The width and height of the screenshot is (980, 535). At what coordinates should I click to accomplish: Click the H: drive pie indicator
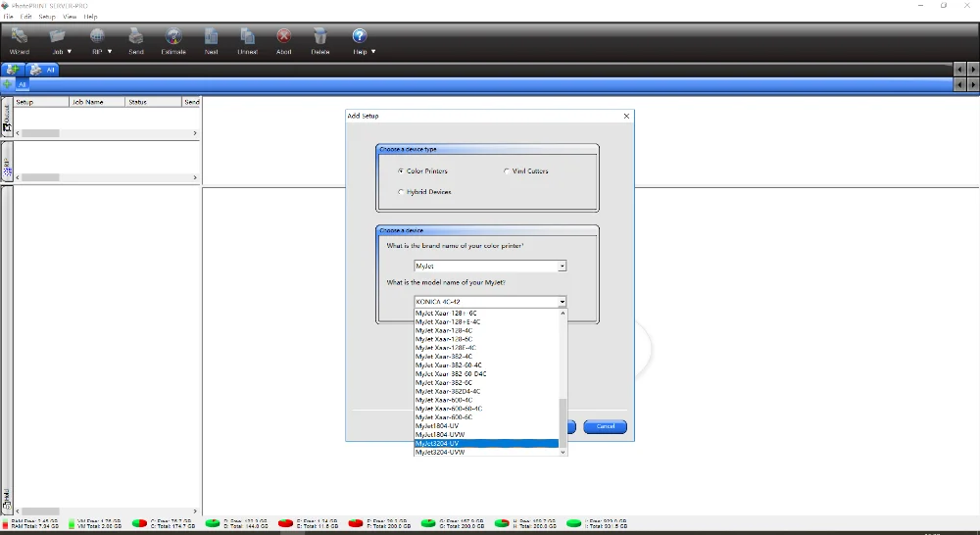[x=501, y=523]
